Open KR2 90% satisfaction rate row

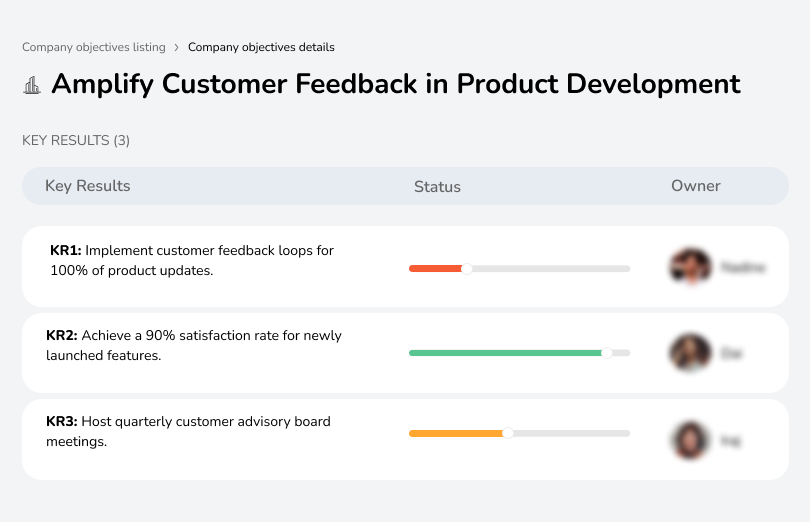point(405,353)
